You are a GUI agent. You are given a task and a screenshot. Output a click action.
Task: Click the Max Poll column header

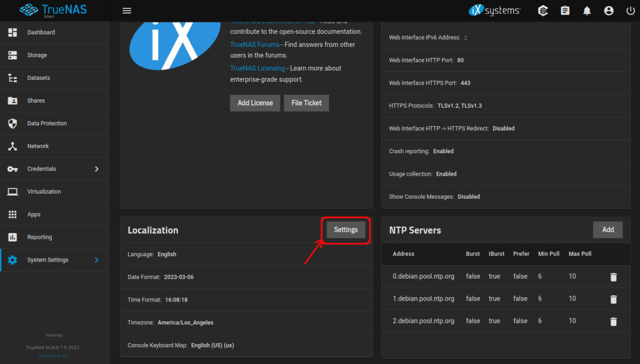click(580, 254)
